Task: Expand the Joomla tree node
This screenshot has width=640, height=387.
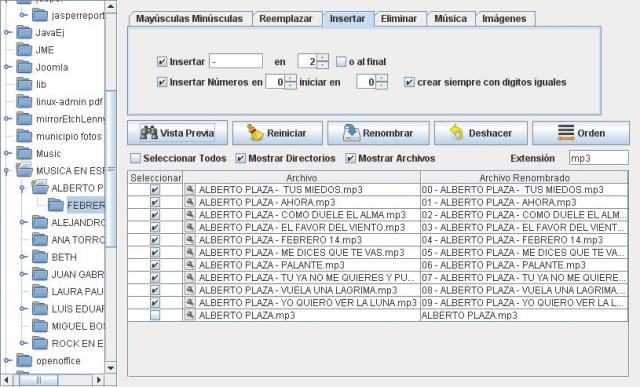Action: click(7, 67)
